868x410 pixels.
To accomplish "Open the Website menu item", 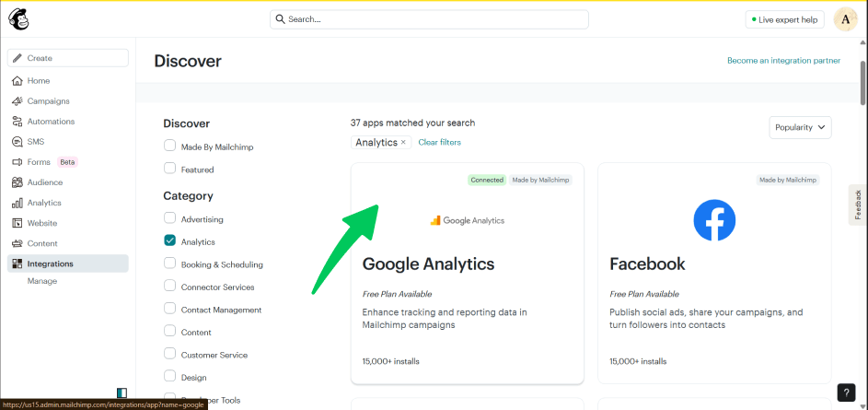I will click(x=42, y=223).
